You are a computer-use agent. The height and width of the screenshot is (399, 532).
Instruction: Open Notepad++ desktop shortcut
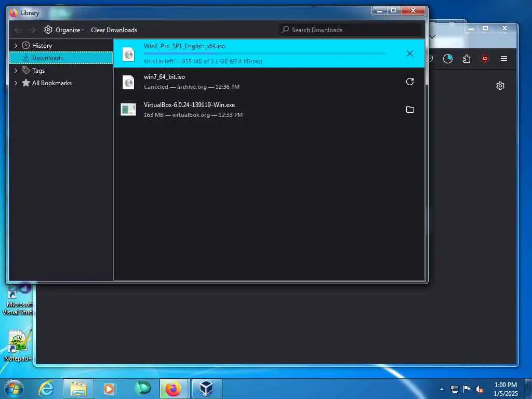[18, 345]
